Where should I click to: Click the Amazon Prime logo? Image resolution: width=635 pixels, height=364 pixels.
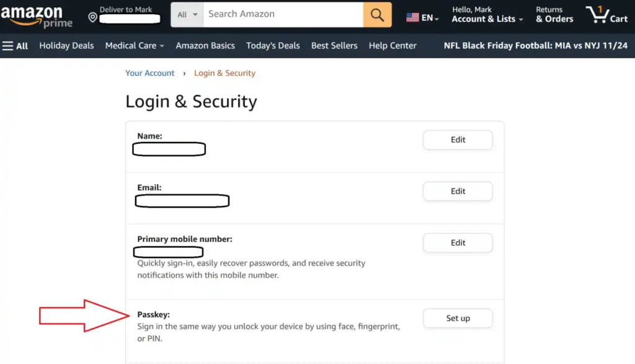[x=37, y=17]
